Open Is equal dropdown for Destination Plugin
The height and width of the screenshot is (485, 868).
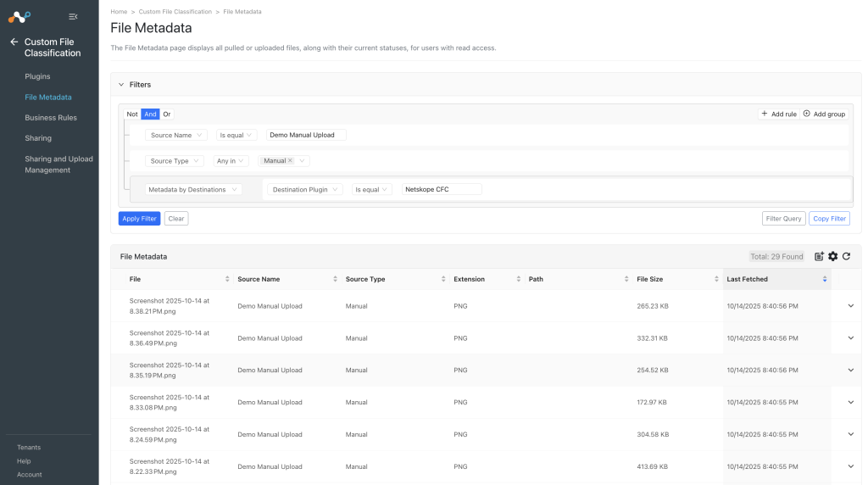pyautogui.click(x=372, y=189)
